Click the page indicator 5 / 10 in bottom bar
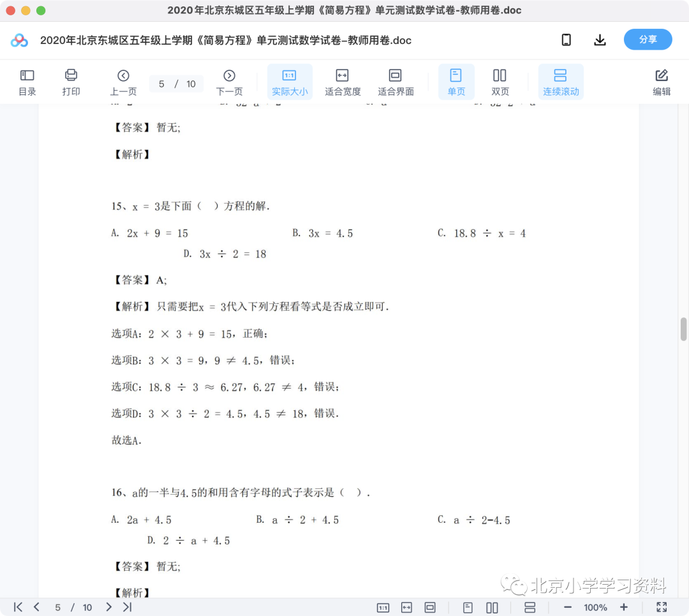Viewport: 689px width, 616px height. coord(73,608)
